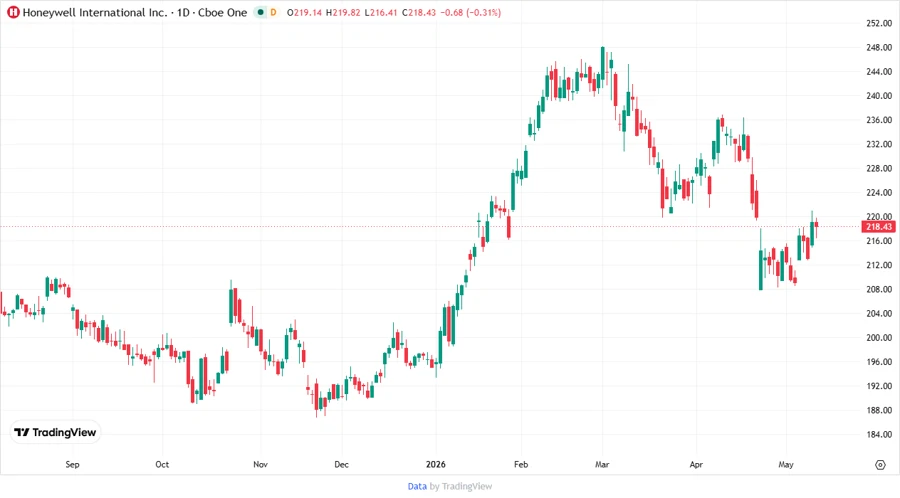Click the TradingView logo badge
900x498 pixels.
[x=55, y=433]
